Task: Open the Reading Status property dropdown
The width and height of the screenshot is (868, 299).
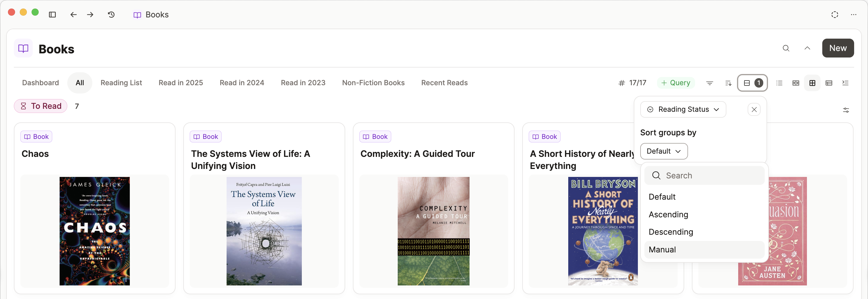Action: click(x=683, y=109)
